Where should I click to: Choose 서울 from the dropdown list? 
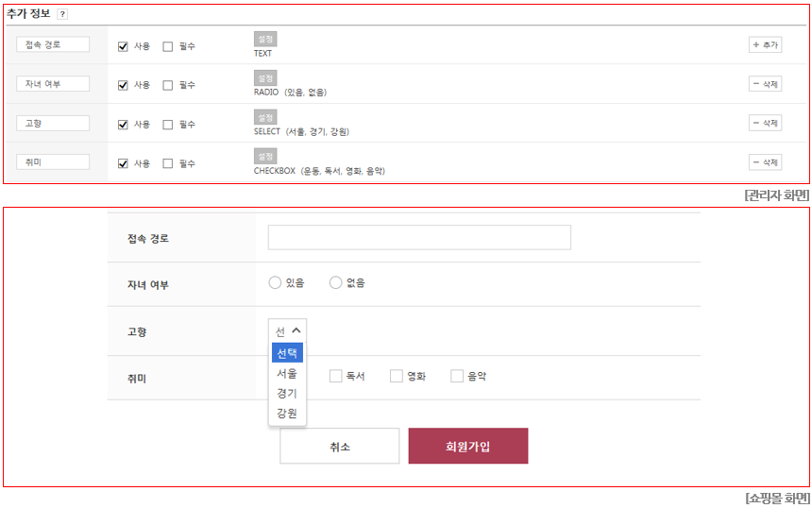coord(287,373)
